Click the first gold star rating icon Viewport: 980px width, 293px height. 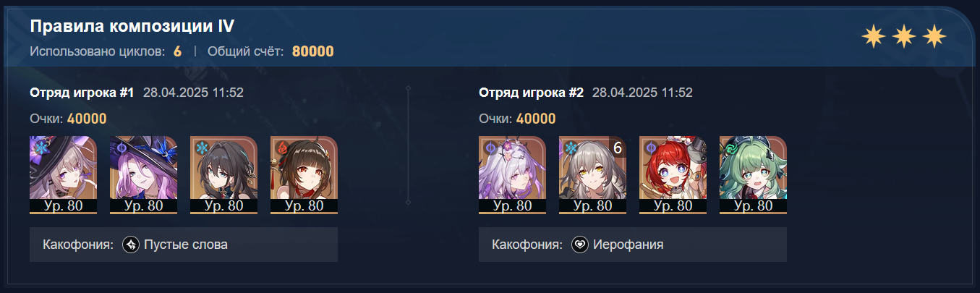874,36
